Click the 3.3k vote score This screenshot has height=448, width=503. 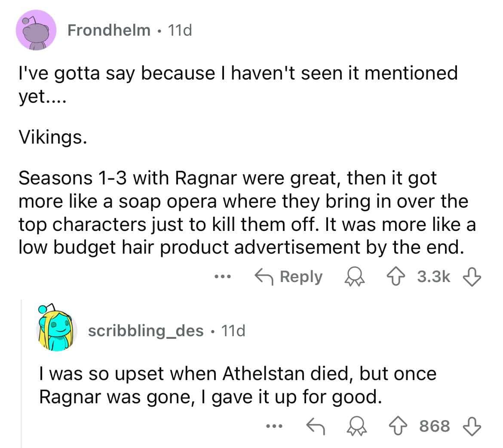(x=434, y=277)
